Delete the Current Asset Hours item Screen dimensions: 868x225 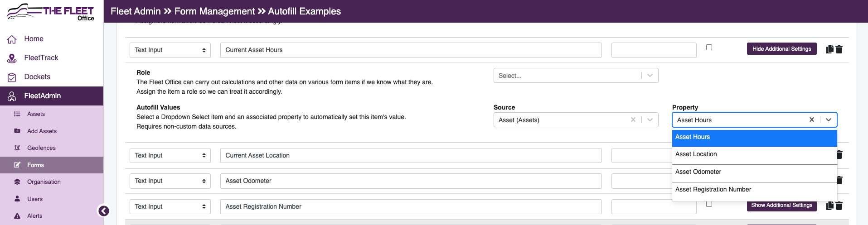[x=839, y=49]
